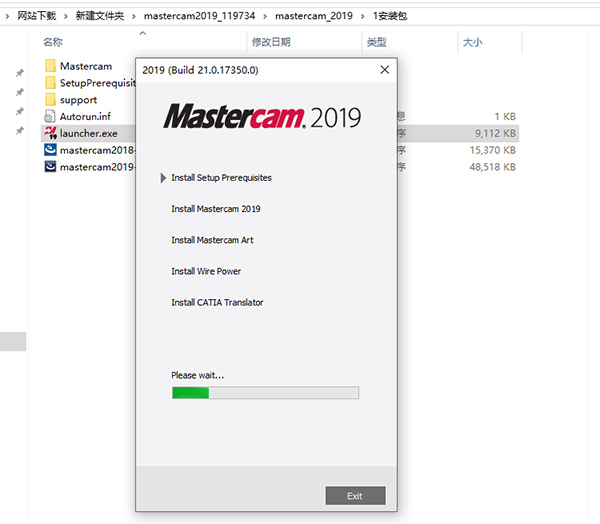This screenshot has width=600, height=524.
Task: Click the 1 KB size cell
Action: 505,116
